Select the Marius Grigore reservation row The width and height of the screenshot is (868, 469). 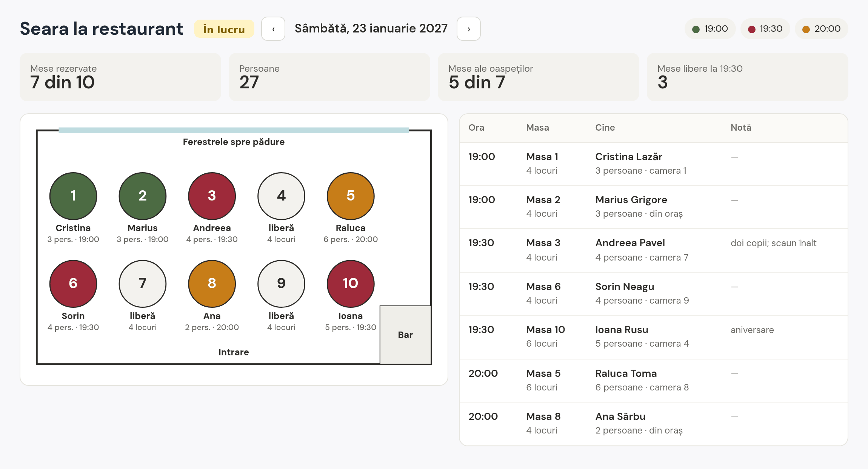tap(654, 207)
